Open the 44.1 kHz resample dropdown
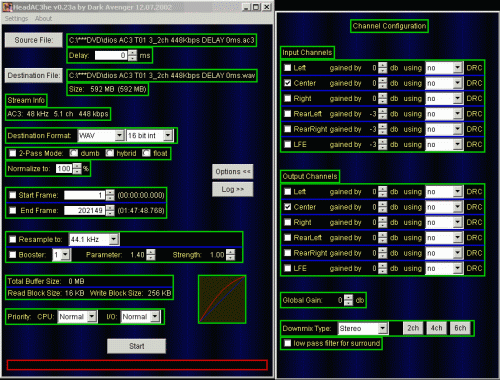The image size is (500, 380). pyautogui.click(x=94, y=239)
